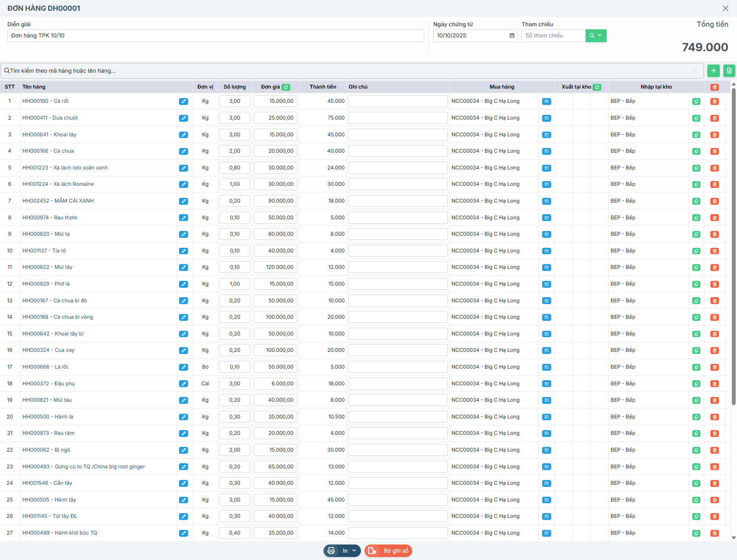Refresh unit prices in Đơn giá header
This screenshot has width=737, height=560.
click(286, 87)
